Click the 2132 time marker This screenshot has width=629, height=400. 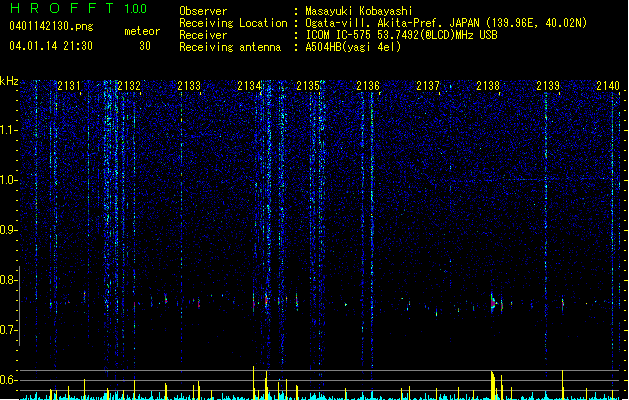coord(129,86)
